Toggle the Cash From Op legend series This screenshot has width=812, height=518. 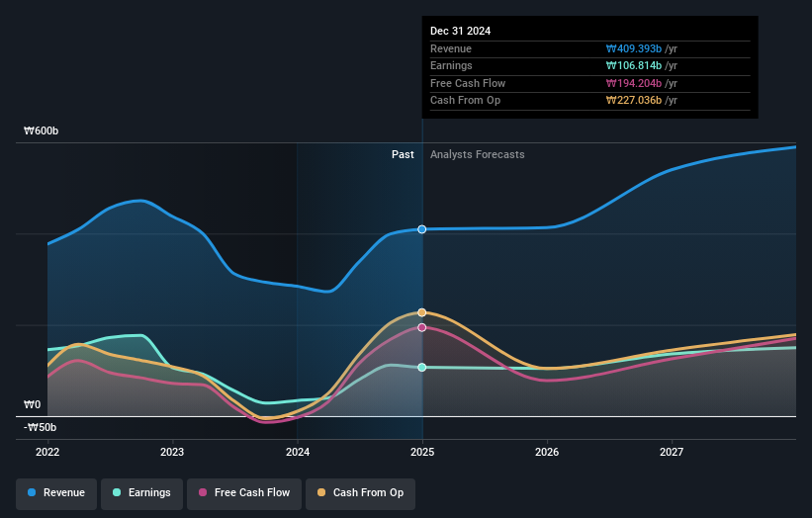pyautogui.click(x=360, y=493)
